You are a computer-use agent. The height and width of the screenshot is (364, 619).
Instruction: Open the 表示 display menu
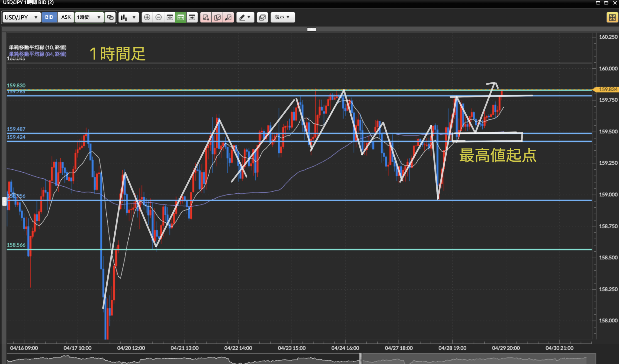coord(282,17)
